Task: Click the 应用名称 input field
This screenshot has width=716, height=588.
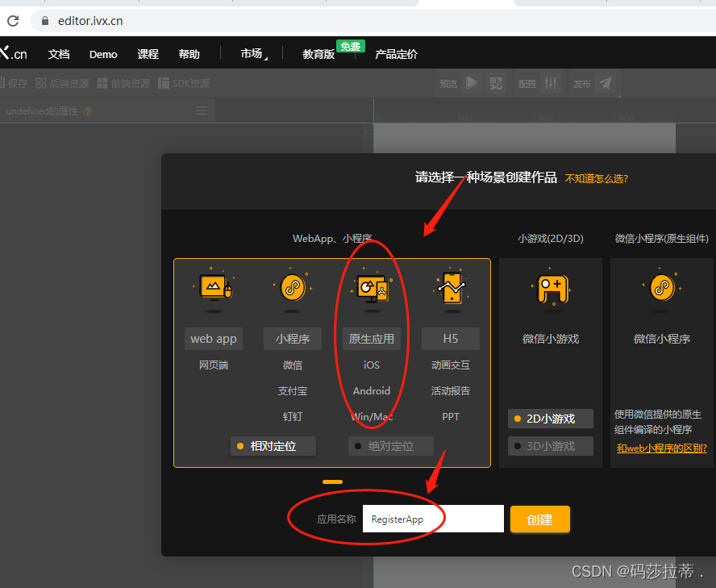Action: click(433, 519)
